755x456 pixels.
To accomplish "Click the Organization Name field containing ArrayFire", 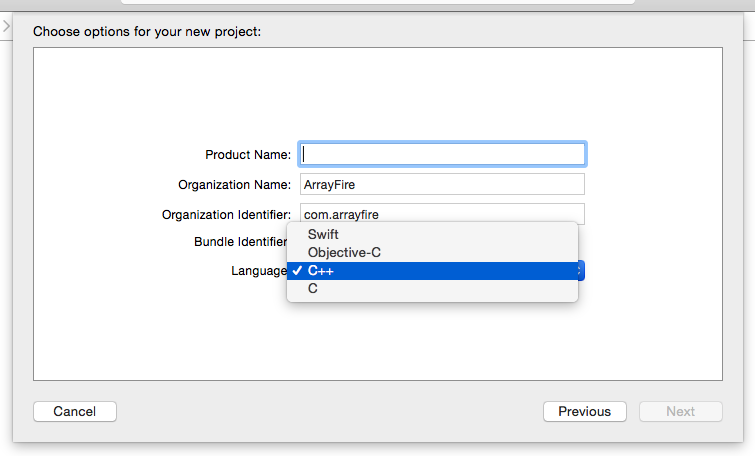I will (442, 184).
